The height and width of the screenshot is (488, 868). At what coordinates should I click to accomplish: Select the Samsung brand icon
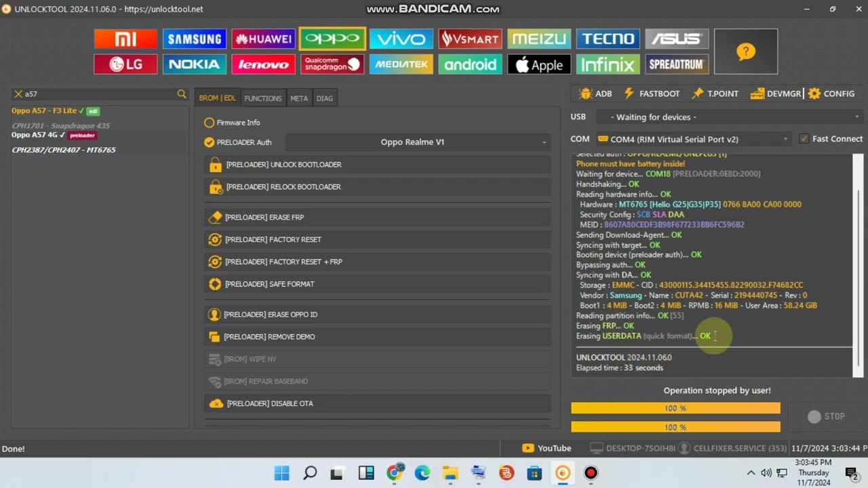point(195,39)
